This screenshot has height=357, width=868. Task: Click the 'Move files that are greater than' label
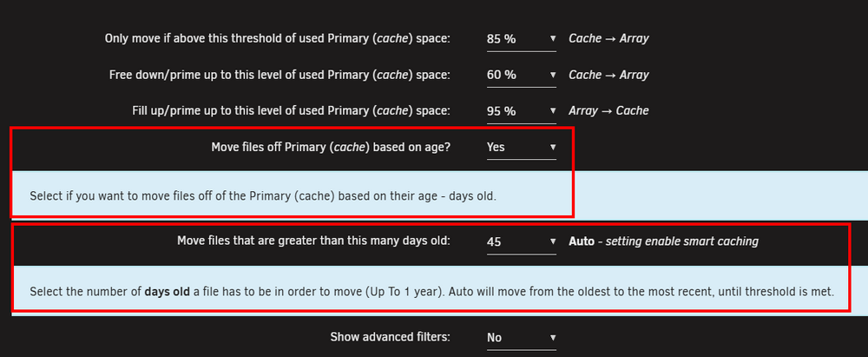pos(314,241)
